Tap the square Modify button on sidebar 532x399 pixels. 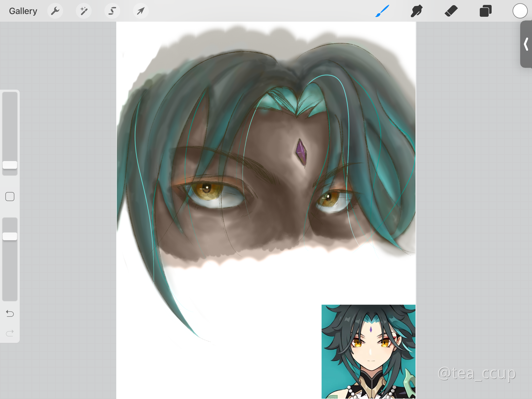pyautogui.click(x=10, y=197)
